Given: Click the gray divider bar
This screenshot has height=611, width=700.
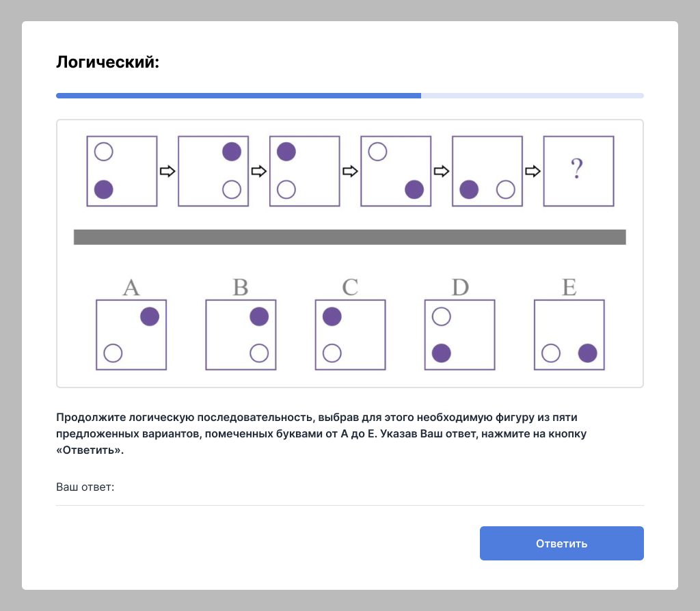Looking at the screenshot, I should (x=349, y=236).
